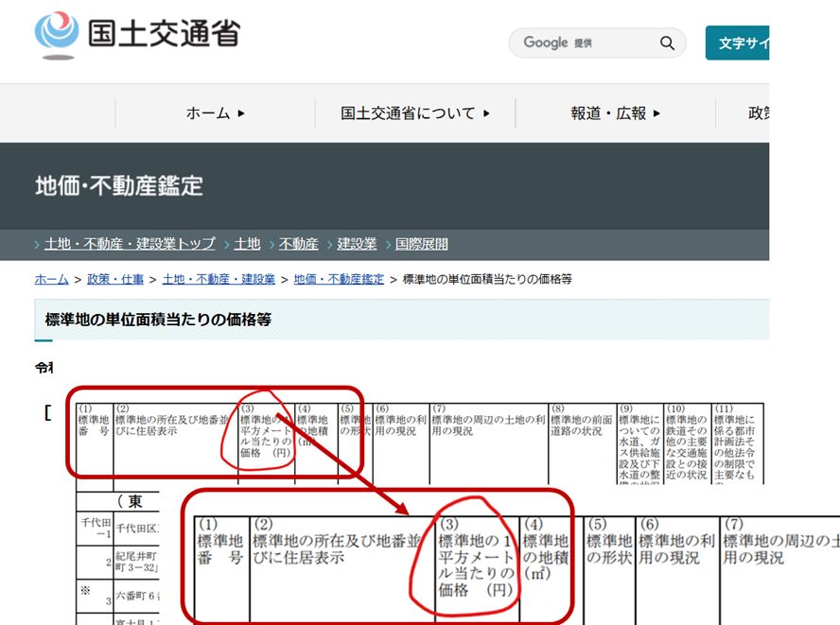Image resolution: width=840 pixels, height=625 pixels.
Task: Open 土地・不動産・建設業トップ link
Action: (130, 244)
